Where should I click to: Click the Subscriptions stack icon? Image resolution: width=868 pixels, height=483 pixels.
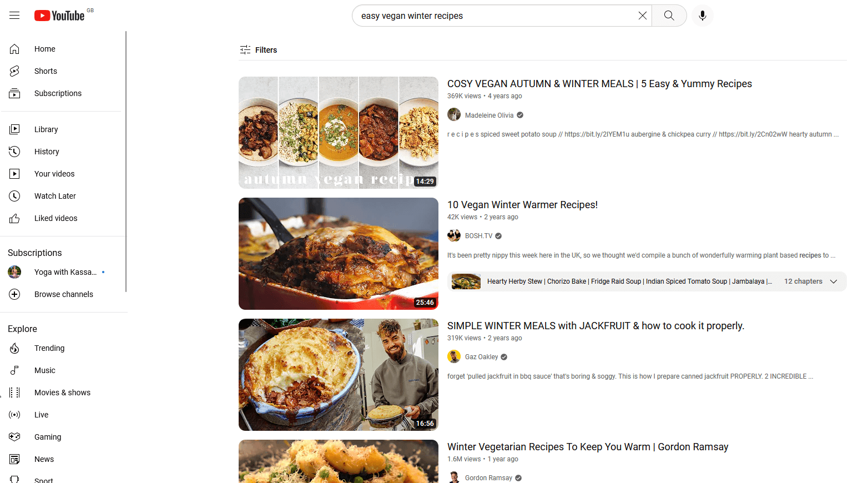point(14,93)
